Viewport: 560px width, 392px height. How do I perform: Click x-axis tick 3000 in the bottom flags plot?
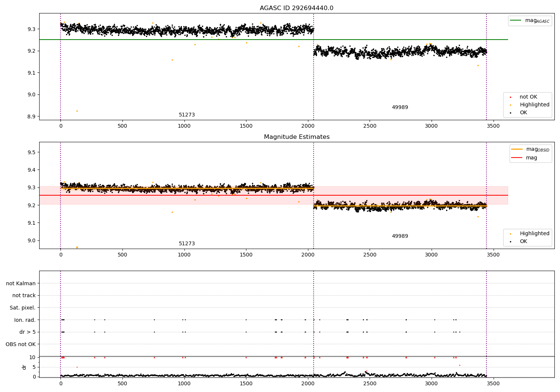click(432, 384)
